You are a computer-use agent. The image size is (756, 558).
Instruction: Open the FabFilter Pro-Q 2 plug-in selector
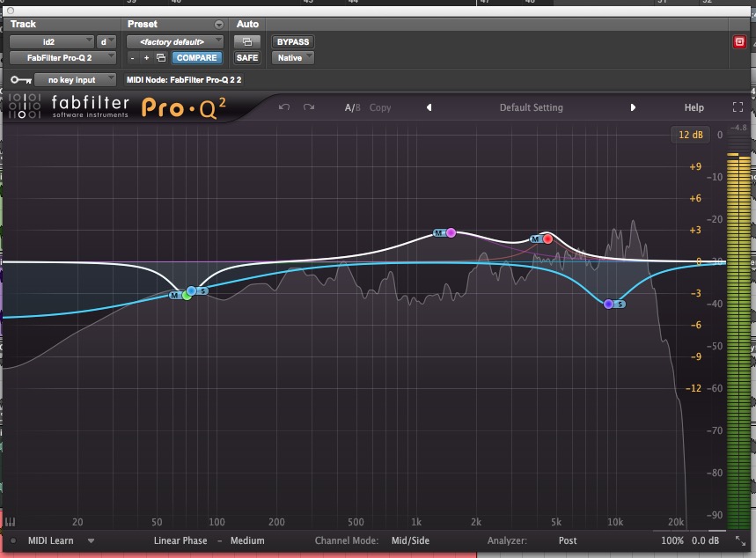(x=62, y=58)
